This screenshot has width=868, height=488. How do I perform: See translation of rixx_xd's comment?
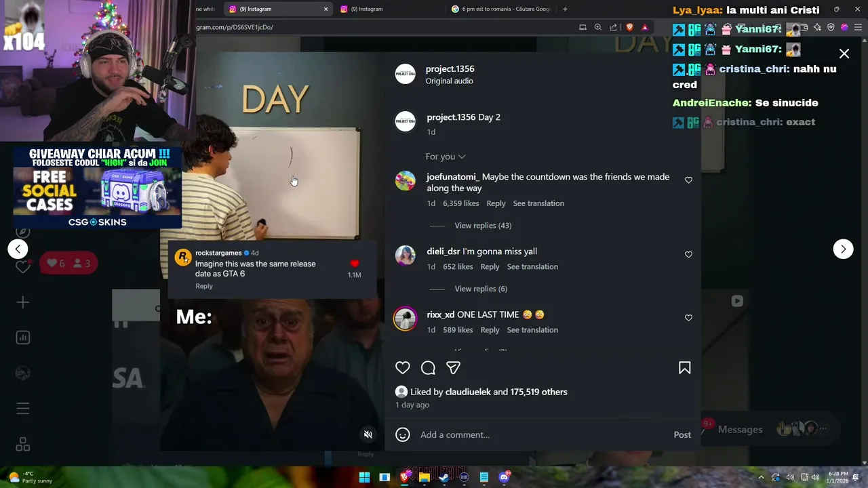(x=532, y=330)
